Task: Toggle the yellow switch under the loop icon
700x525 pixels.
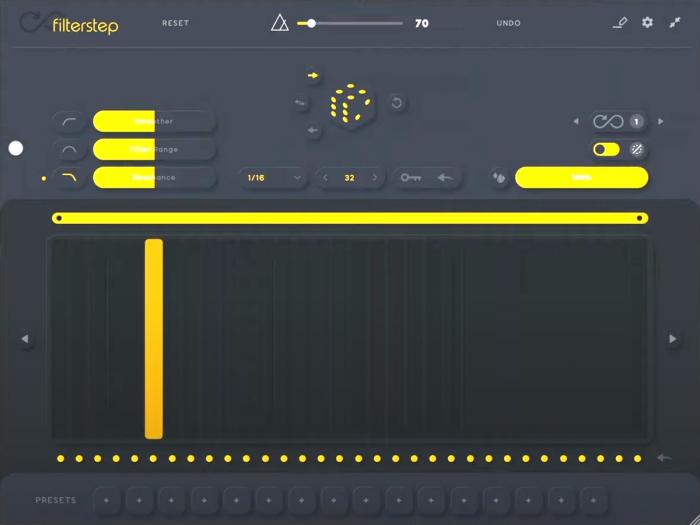Action: click(x=606, y=150)
